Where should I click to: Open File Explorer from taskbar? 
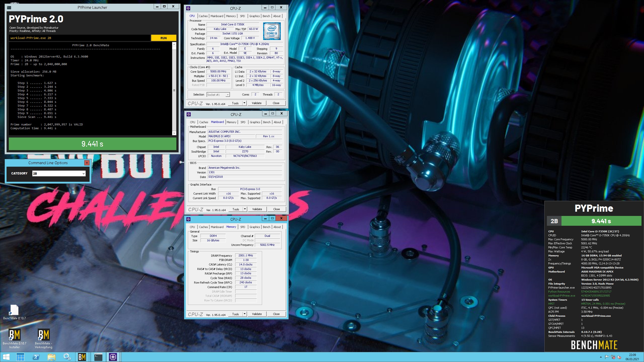click(x=52, y=357)
